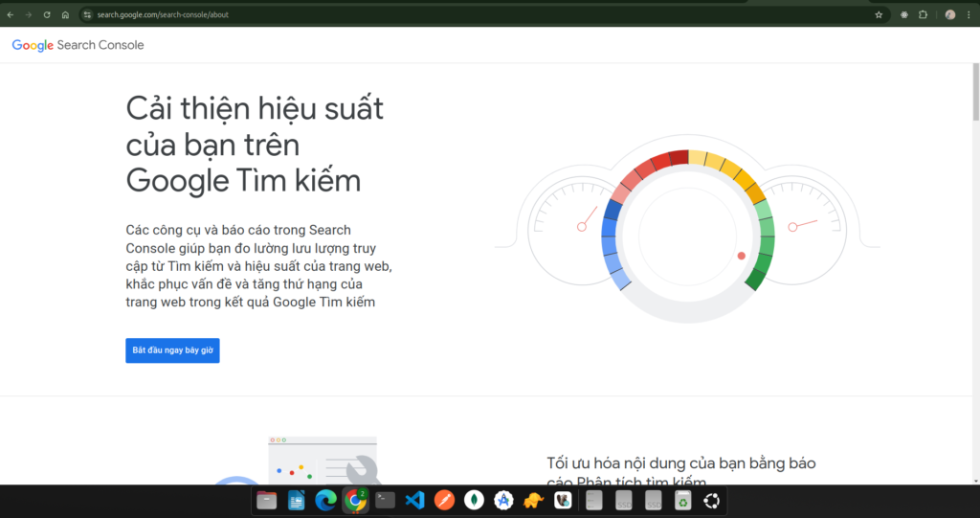Screen dimensions: 980x518
Task: Open the Extensions puzzle-piece menu
Action: pos(924,15)
